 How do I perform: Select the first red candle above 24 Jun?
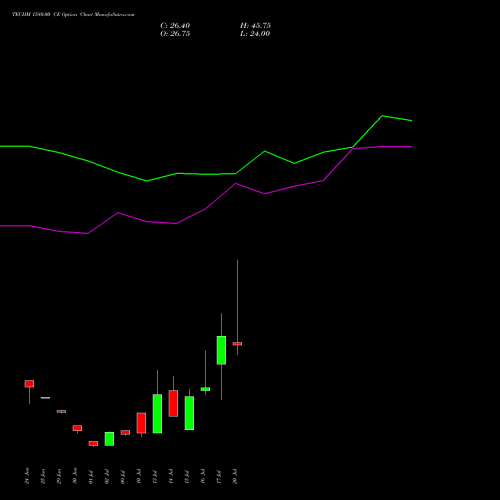click(x=29, y=384)
